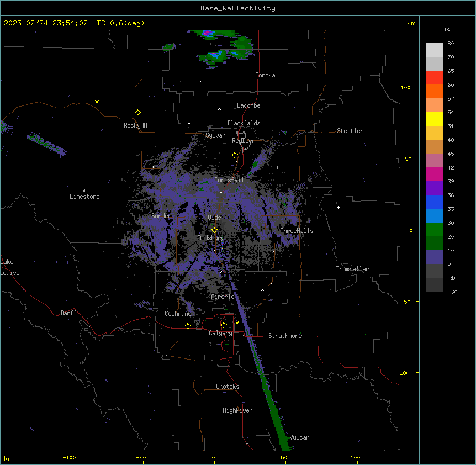Screen dimensions: 476x465
Task: Click the Olds town label
Action: pos(214,218)
